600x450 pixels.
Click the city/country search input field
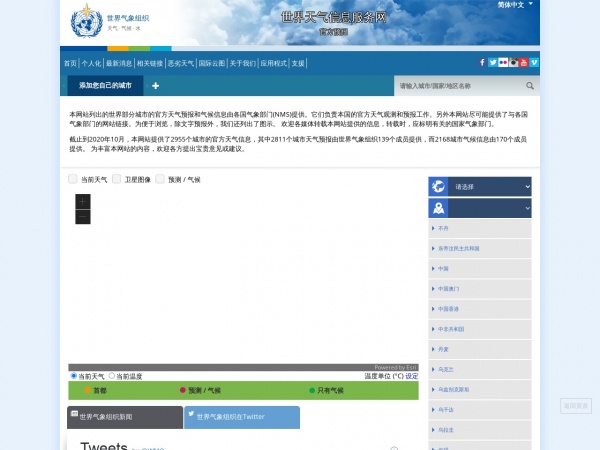pyautogui.click(x=460, y=86)
